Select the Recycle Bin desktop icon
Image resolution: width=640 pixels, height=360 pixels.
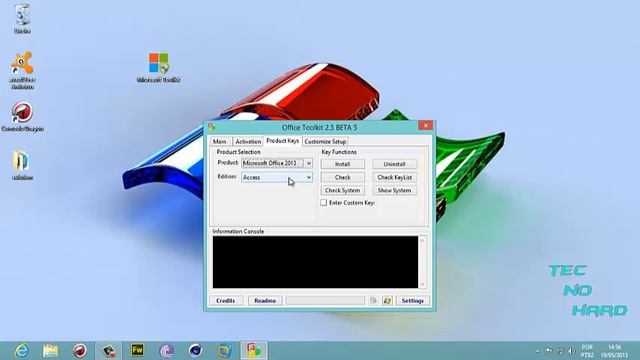(x=22, y=19)
